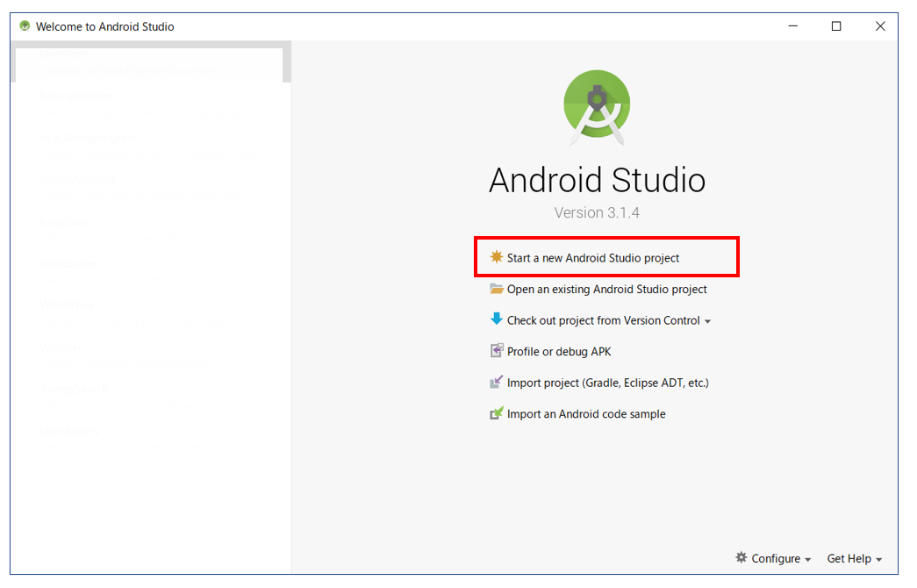Image resolution: width=917 pixels, height=588 pixels.
Task: Open recent project AllergySearch
Action: [150, 398]
